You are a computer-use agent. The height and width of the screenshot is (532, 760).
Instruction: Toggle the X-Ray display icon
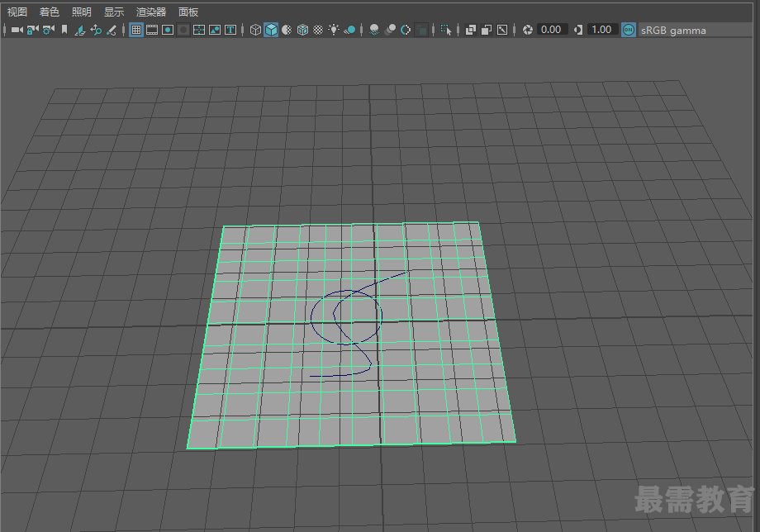(x=471, y=30)
